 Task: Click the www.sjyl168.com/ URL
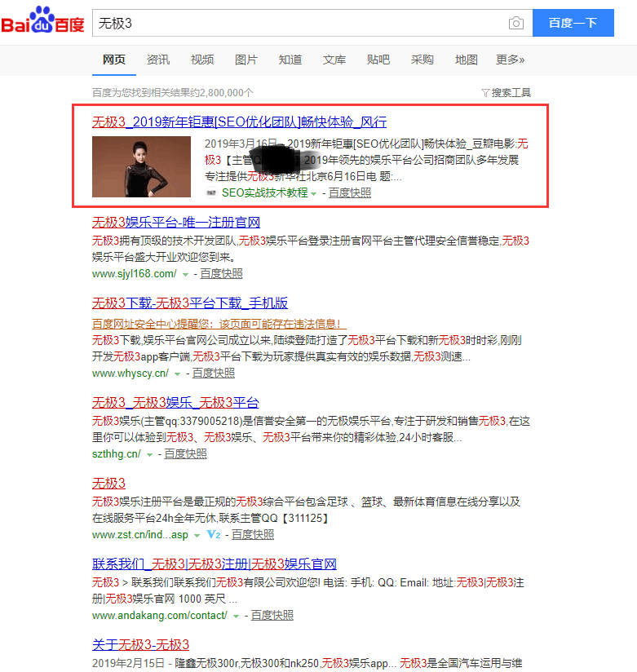pyautogui.click(x=135, y=273)
